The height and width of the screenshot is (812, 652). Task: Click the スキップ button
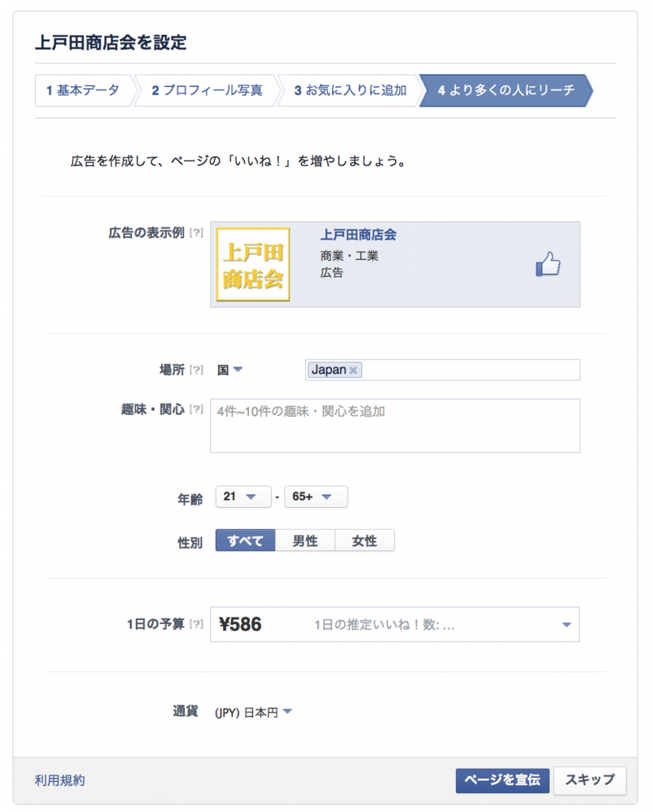(590, 780)
